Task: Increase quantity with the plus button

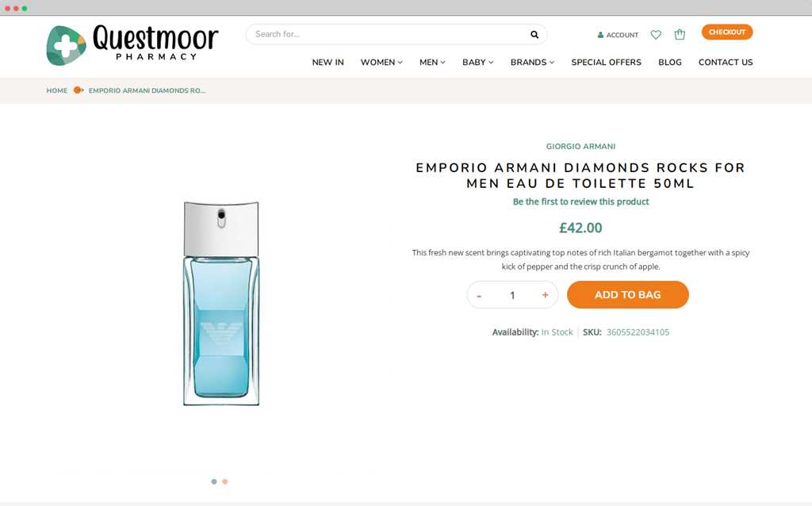Action: coord(545,295)
